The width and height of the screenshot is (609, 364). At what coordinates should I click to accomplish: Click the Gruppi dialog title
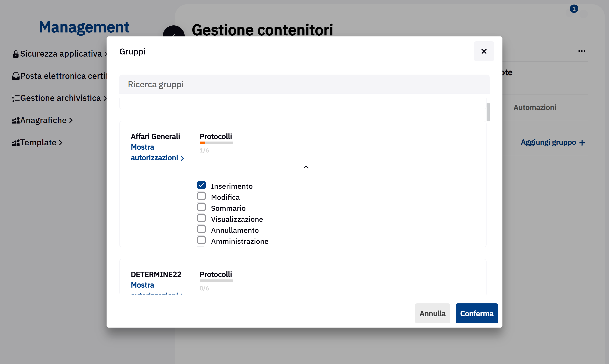pos(132,51)
